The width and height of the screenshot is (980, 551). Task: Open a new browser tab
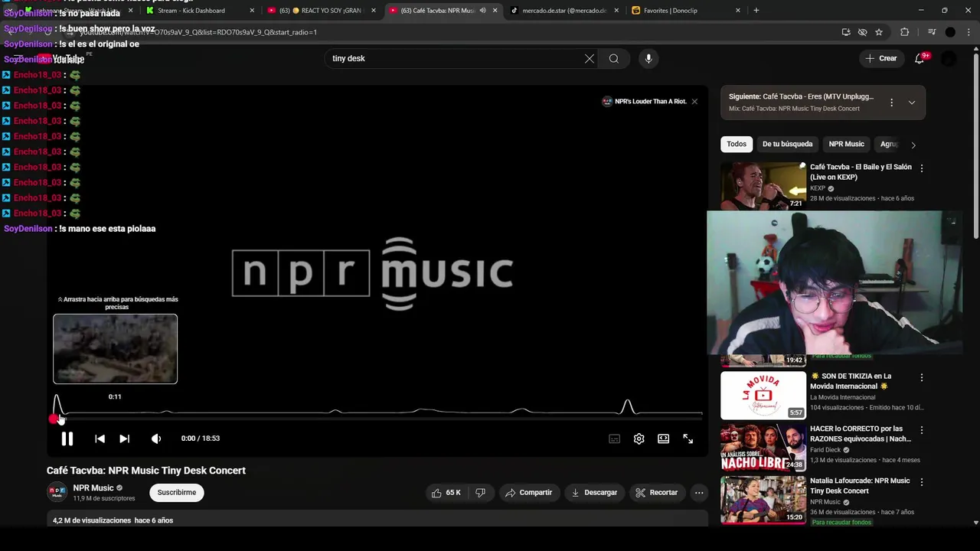click(756, 11)
